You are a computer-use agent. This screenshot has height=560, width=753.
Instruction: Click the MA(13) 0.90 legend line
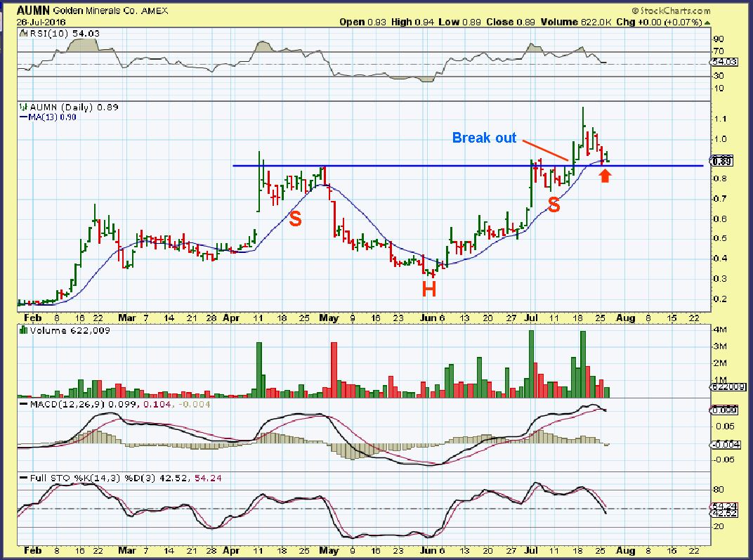(x=48, y=117)
